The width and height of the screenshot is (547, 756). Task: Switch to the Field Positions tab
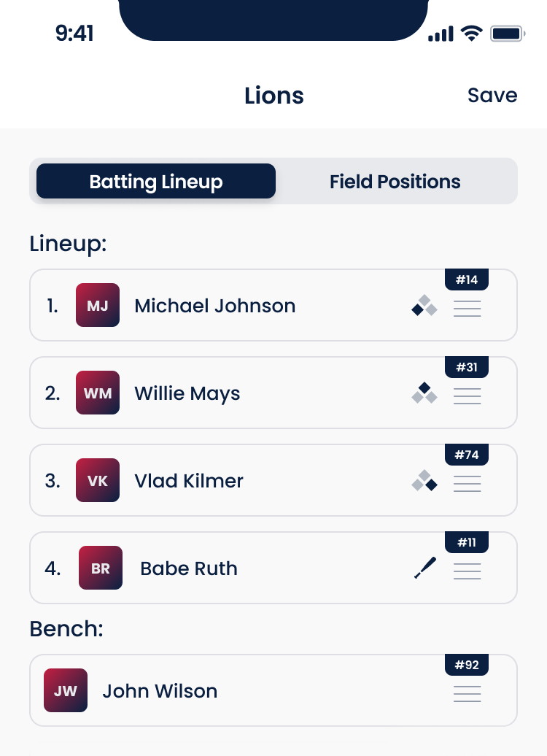pyautogui.click(x=395, y=182)
